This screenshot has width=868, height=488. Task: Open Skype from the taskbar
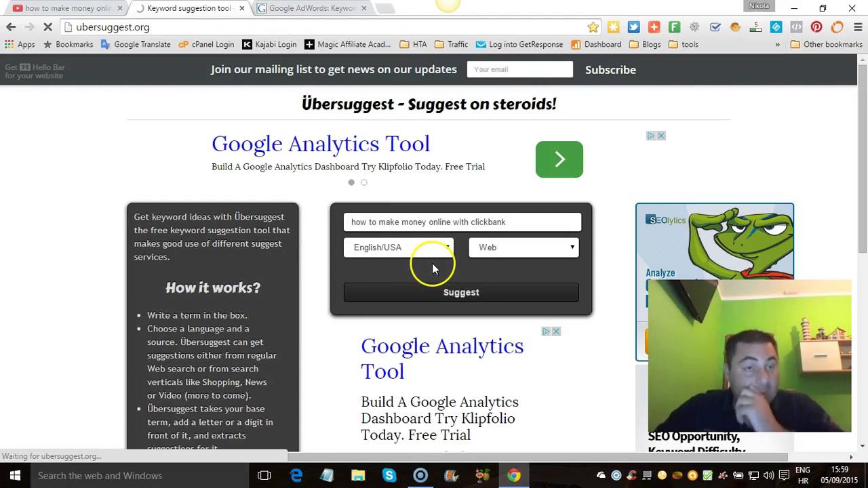pyautogui.click(x=389, y=475)
